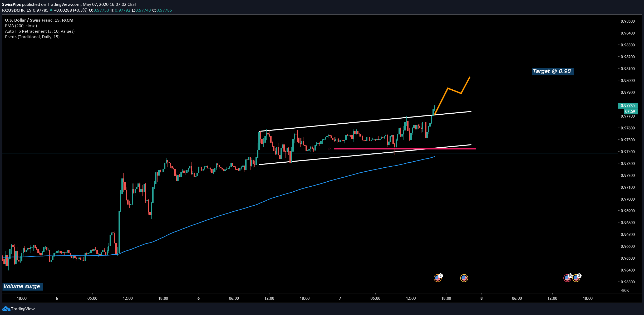Select the pink daily pivot line
The height and width of the screenshot is (315, 644).
pos(405,149)
